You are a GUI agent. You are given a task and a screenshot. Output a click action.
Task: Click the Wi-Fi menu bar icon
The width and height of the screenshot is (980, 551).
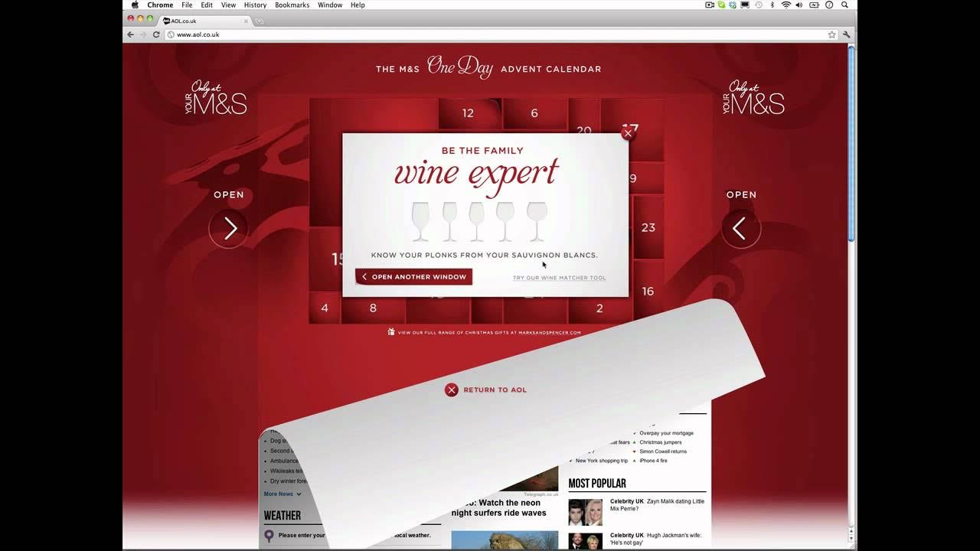click(786, 5)
